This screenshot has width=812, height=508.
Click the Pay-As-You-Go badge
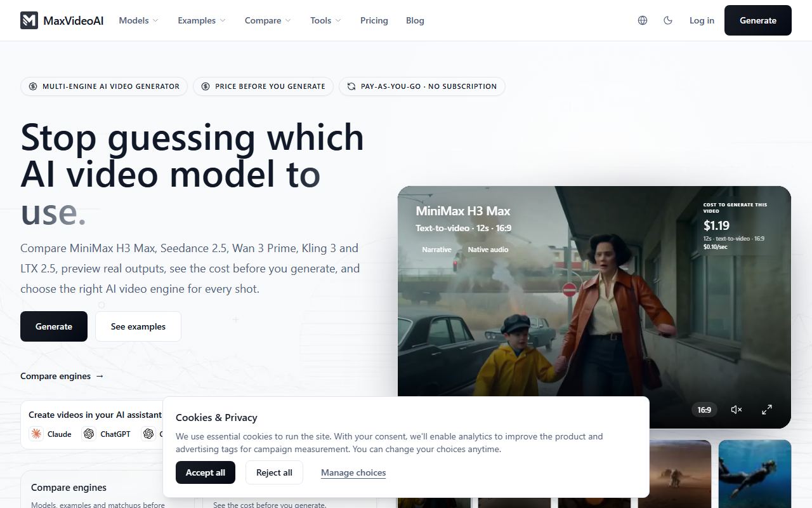point(422,86)
